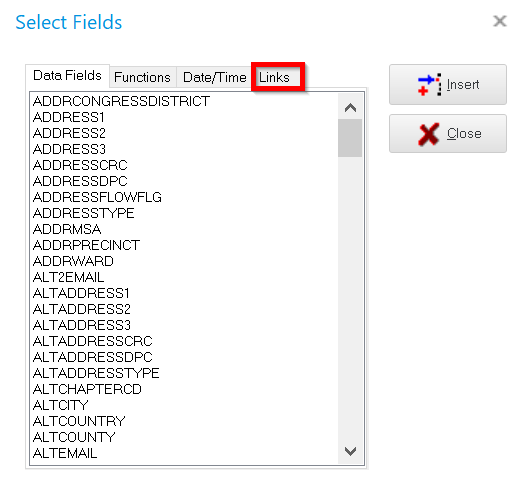Select the ALTCITY field

pos(61,405)
